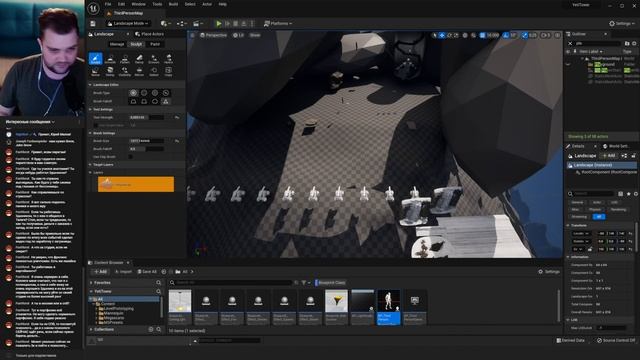Screen dimensions: 640x360
Task: Switch to the Place Actors tab
Action: 149,34
